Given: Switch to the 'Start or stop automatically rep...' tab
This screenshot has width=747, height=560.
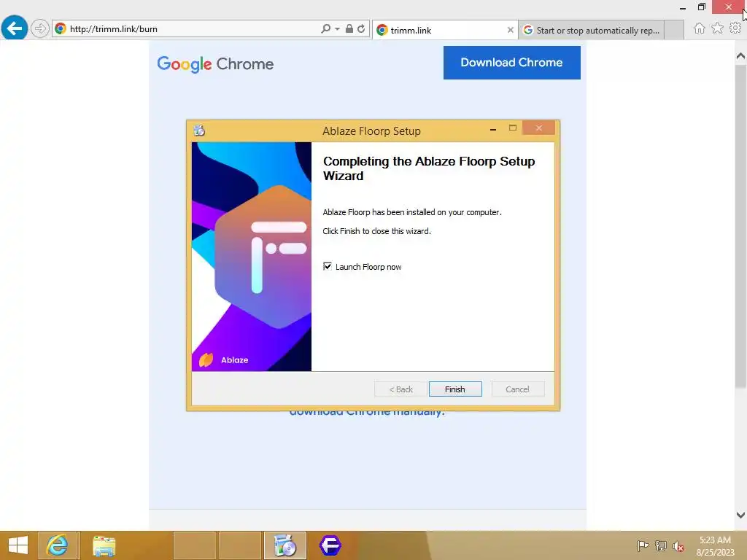Looking at the screenshot, I should coord(591,30).
